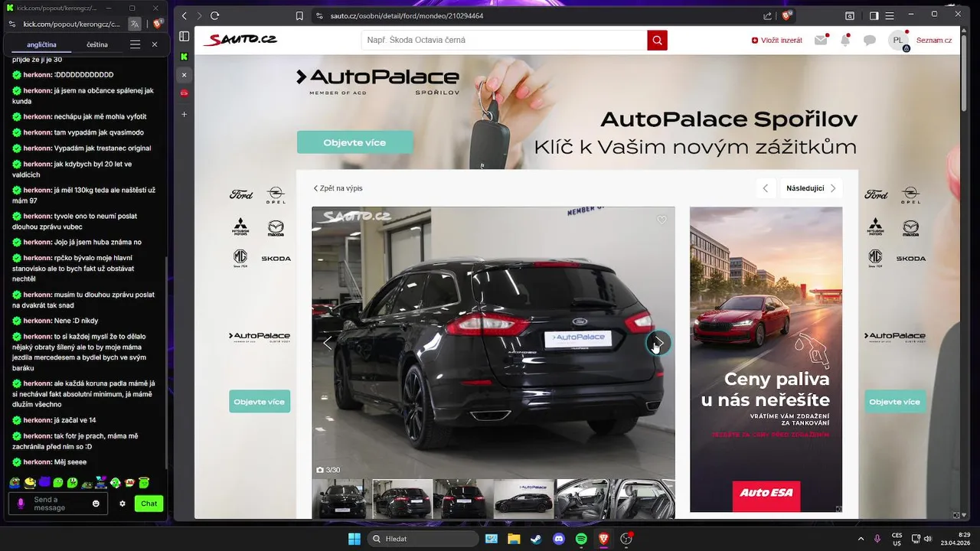Open Brave Shields in the main browser window
The image size is (980, 551).
pos(786,15)
